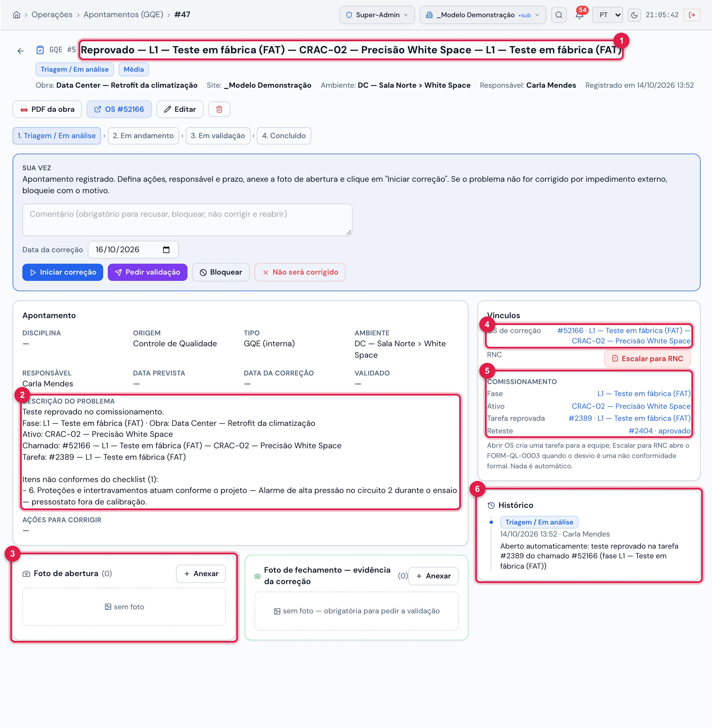Open the OS #52166 link button
The width and height of the screenshot is (712, 728).
click(x=119, y=109)
